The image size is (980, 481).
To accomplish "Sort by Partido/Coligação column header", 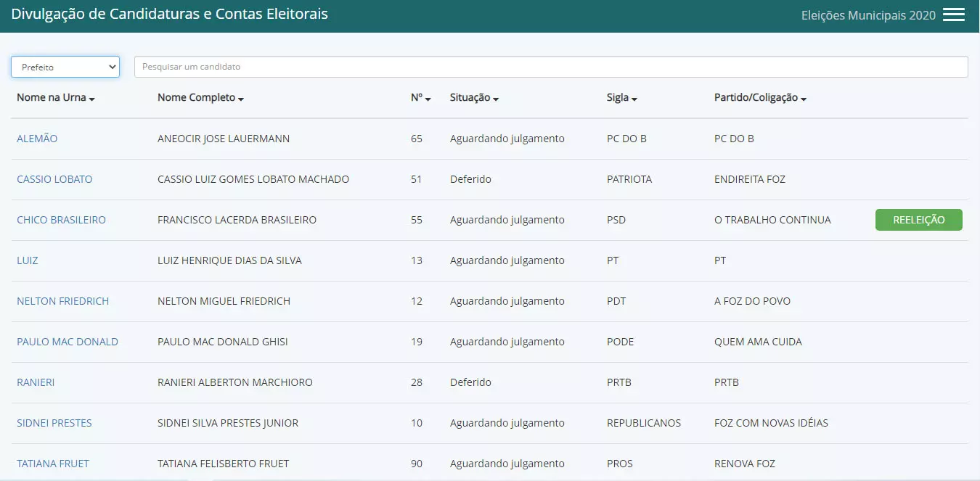I will pos(760,98).
